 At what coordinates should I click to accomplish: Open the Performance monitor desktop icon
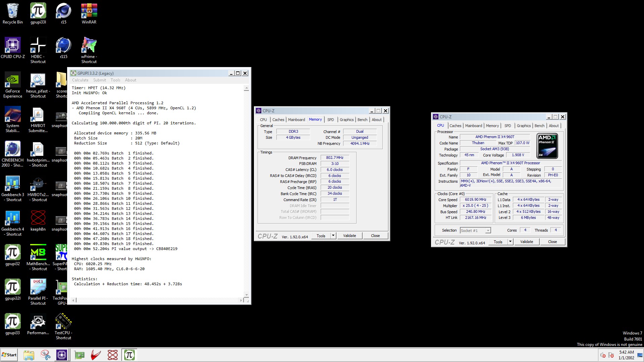[x=38, y=324]
